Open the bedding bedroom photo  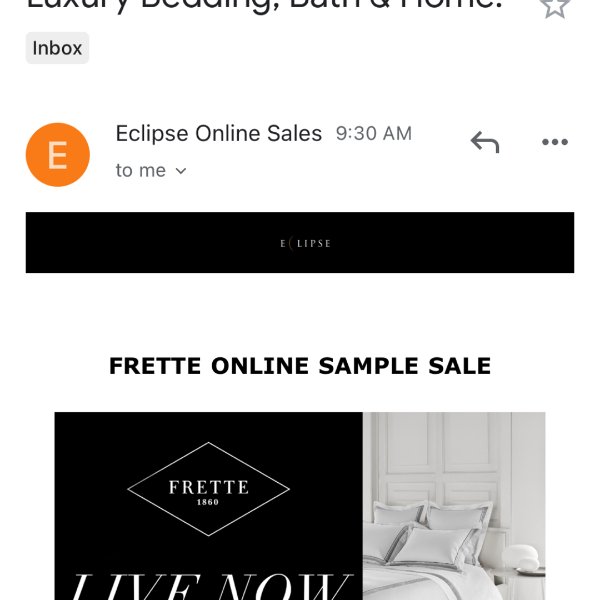[x=454, y=506]
